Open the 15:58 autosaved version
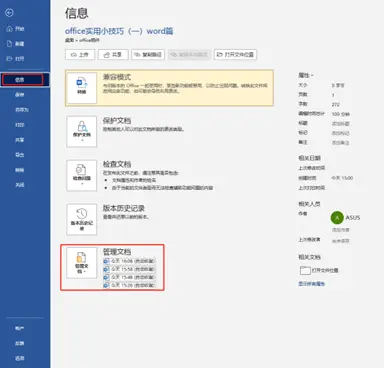Image resolution: width=384 pixels, height=368 pixels. [129, 269]
